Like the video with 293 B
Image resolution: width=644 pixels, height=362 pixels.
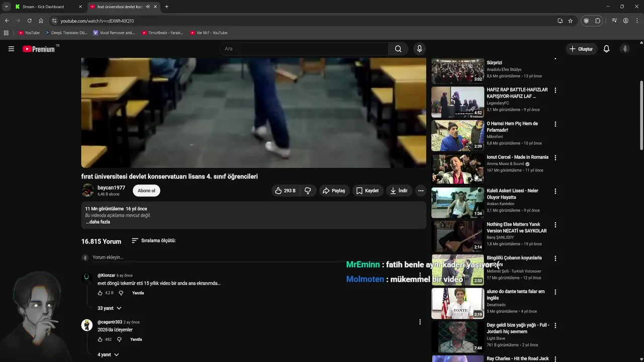click(x=285, y=191)
